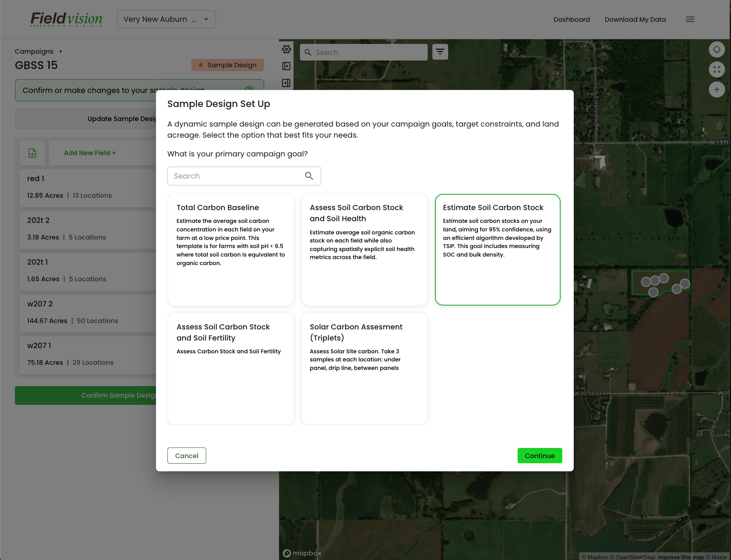Screen dimensions: 731x560
Task: Open the map filter icon beside search
Action: pyautogui.click(x=440, y=52)
